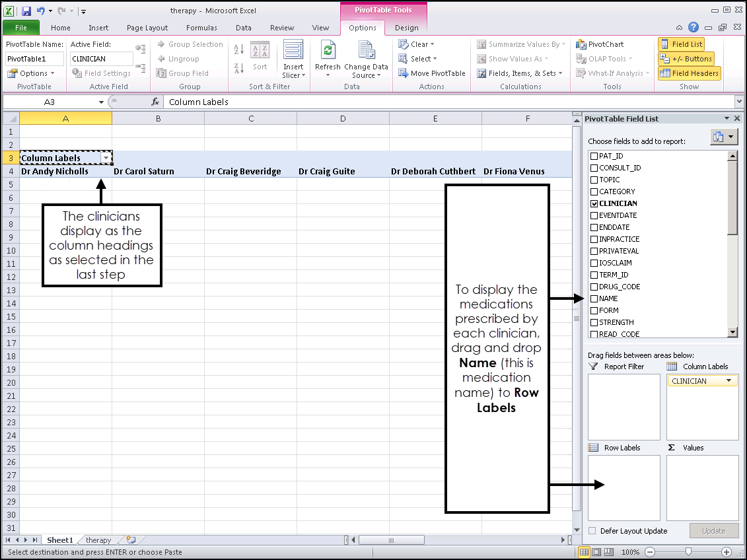This screenshot has width=747, height=560.
Task: Open the therapy worksheet tab
Action: tap(98, 540)
